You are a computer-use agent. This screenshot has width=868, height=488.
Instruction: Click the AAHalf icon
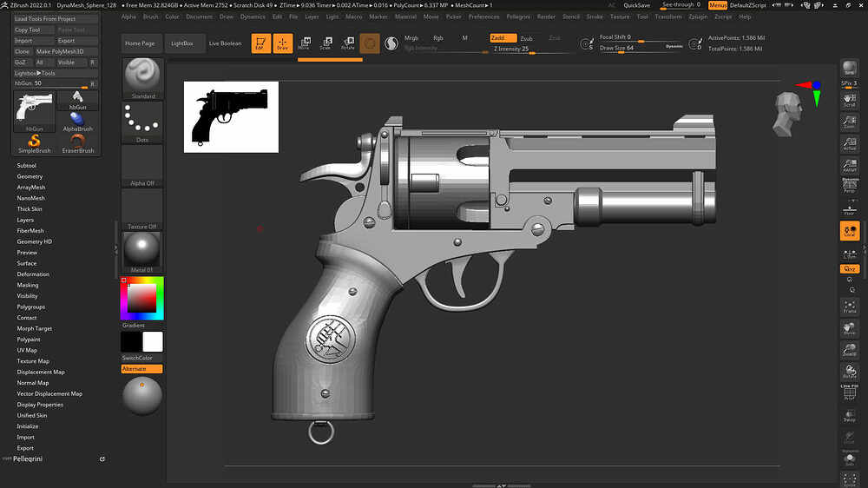849,166
